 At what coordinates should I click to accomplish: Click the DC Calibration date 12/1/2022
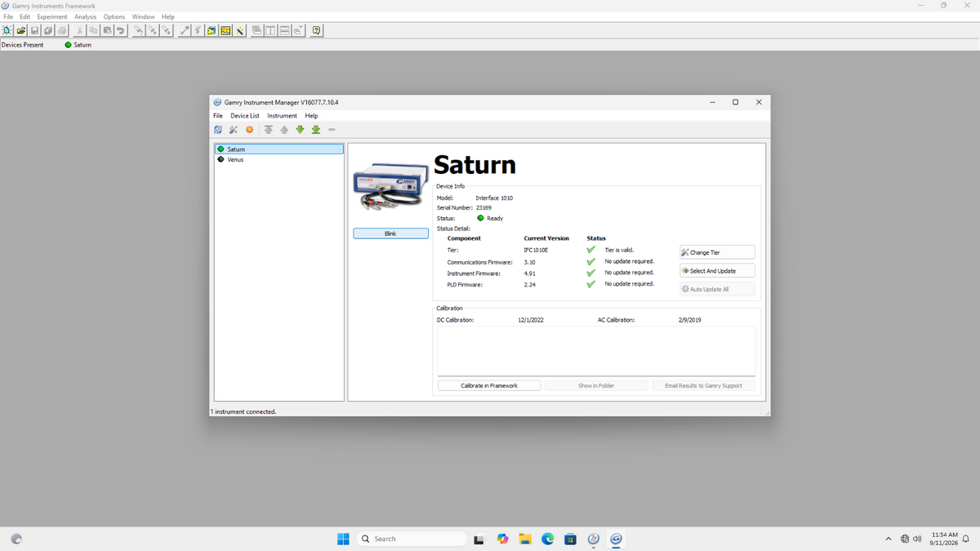[531, 320]
